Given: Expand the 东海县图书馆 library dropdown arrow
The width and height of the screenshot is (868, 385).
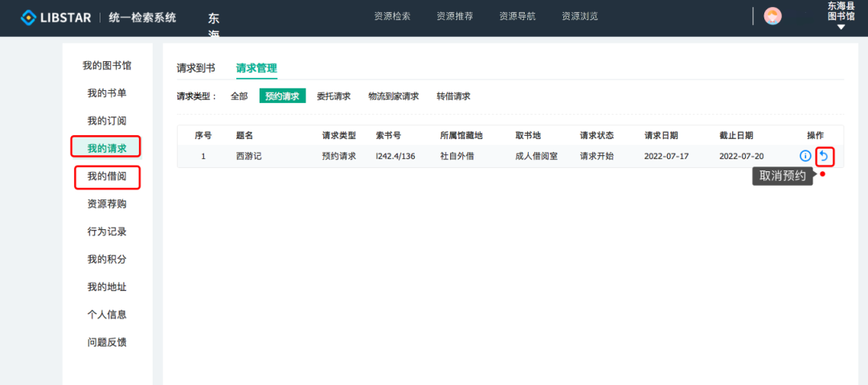Looking at the screenshot, I should [x=841, y=27].
